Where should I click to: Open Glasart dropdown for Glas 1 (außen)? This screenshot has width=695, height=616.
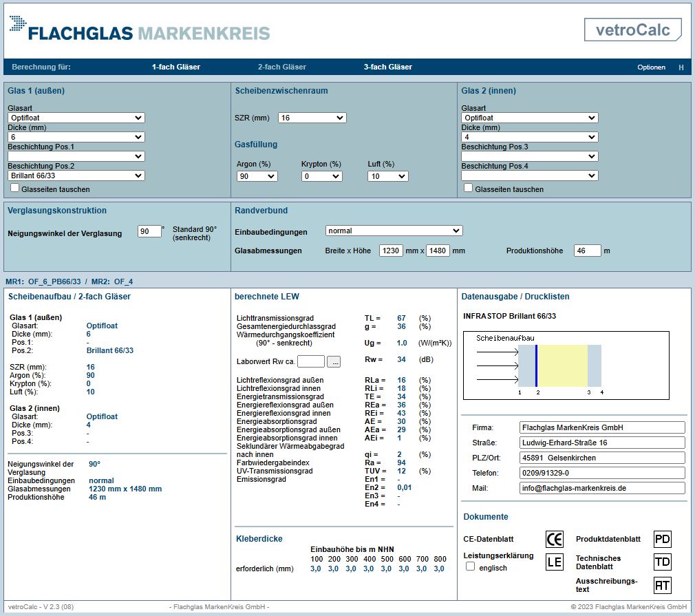[x=76, y=118]
